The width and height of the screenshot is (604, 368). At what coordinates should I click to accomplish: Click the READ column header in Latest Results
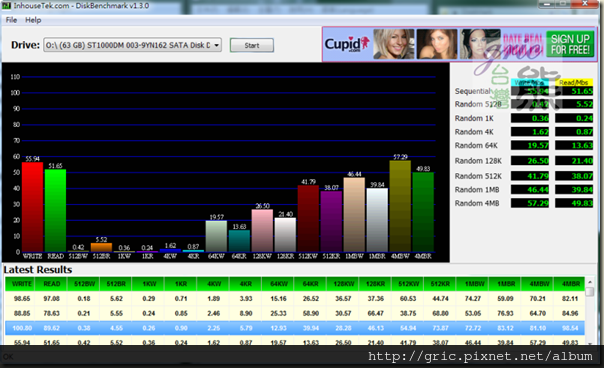pos(52,284)
